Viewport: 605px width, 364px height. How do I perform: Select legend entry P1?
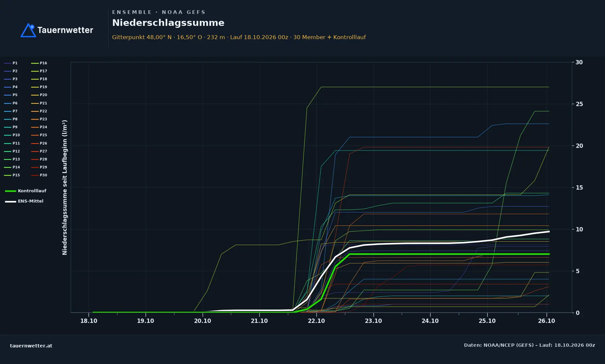[x=11, y=63]
